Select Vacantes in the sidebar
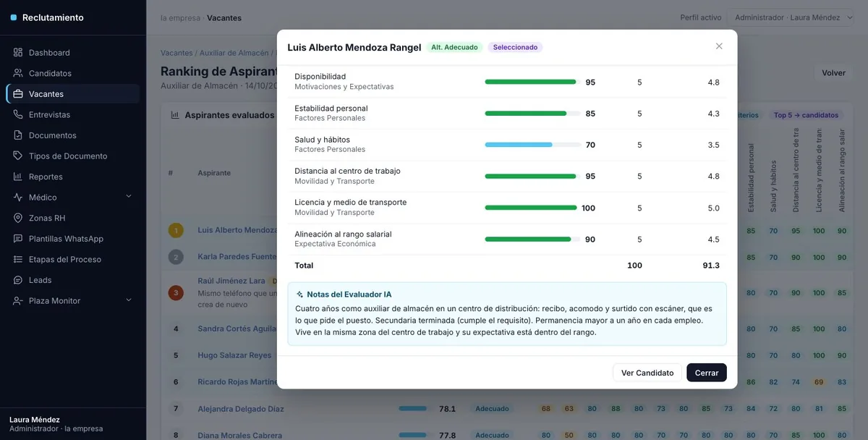The image size is (868, 440). (72, 94)
